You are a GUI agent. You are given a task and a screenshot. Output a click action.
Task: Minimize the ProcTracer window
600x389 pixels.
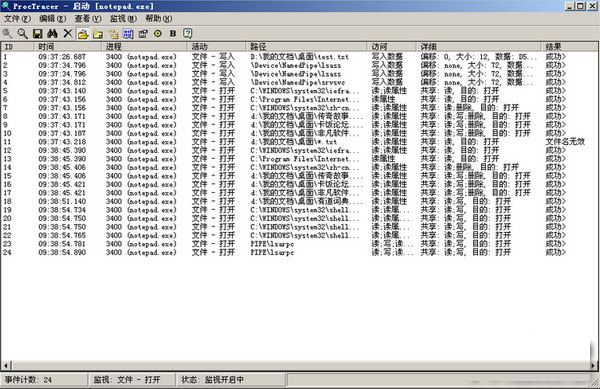coord(570,6)
